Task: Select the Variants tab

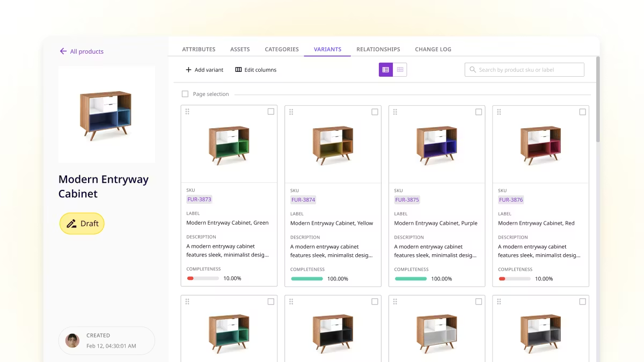Action: (327, 49)
